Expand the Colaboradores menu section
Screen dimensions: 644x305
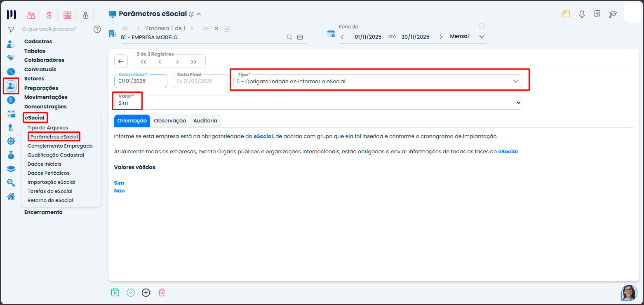coord(44,60)
